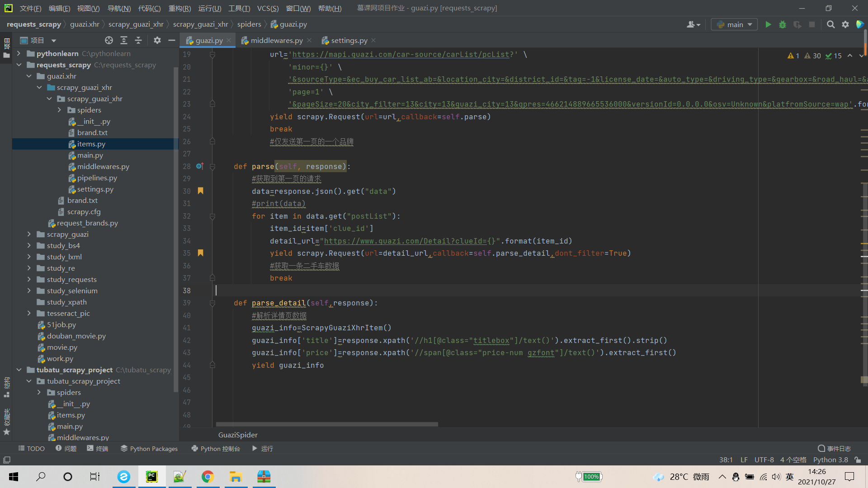Open project panel options gear
The image size is (868, 488).
point(157,40)
